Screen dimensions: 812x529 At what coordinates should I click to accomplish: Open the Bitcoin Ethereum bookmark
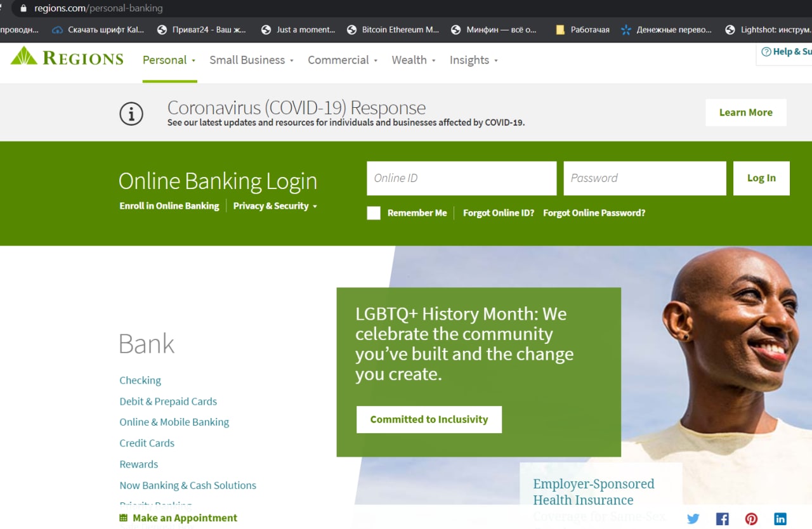click(x=393, y=29)
